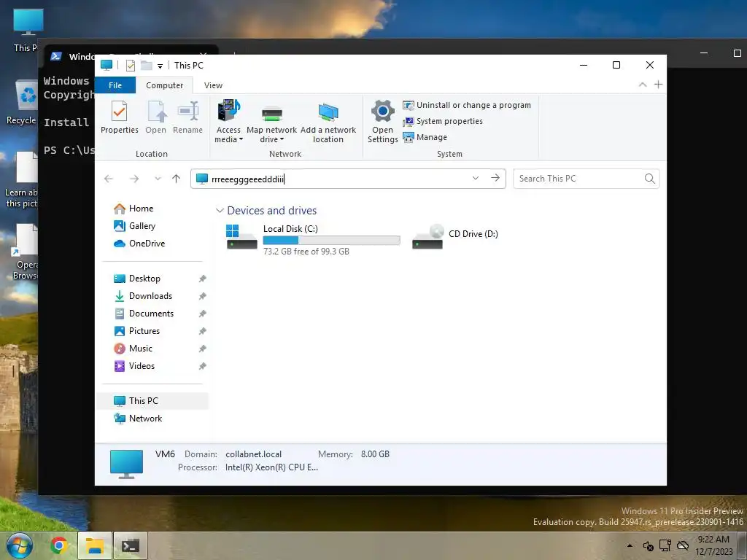Click the 73.2 GB free text
Screen dimensions: 747x560
coord(306,252)
